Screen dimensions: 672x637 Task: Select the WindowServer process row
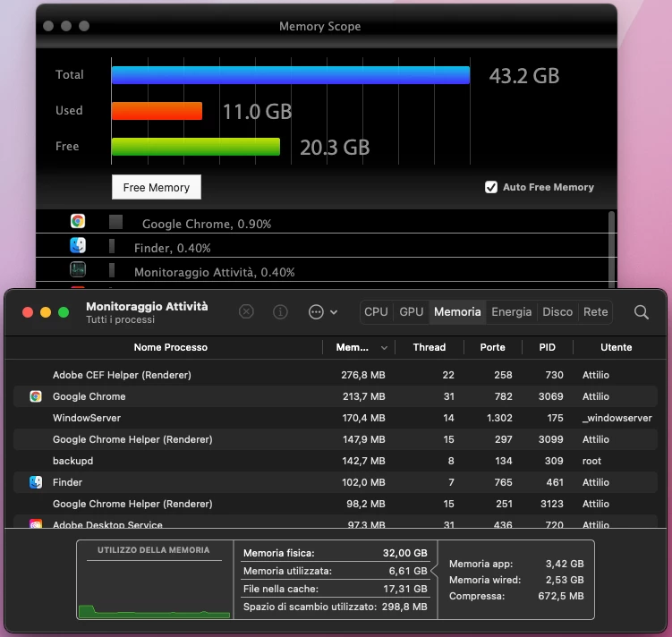click(x=336, y=418)
